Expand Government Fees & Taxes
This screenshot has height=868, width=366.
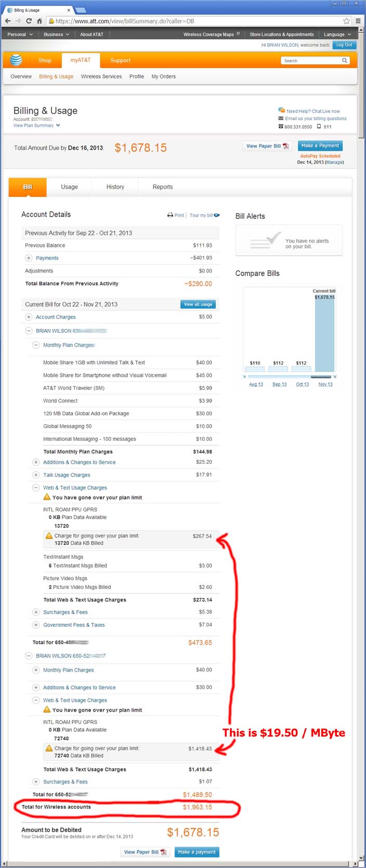[x=36, y=625]
